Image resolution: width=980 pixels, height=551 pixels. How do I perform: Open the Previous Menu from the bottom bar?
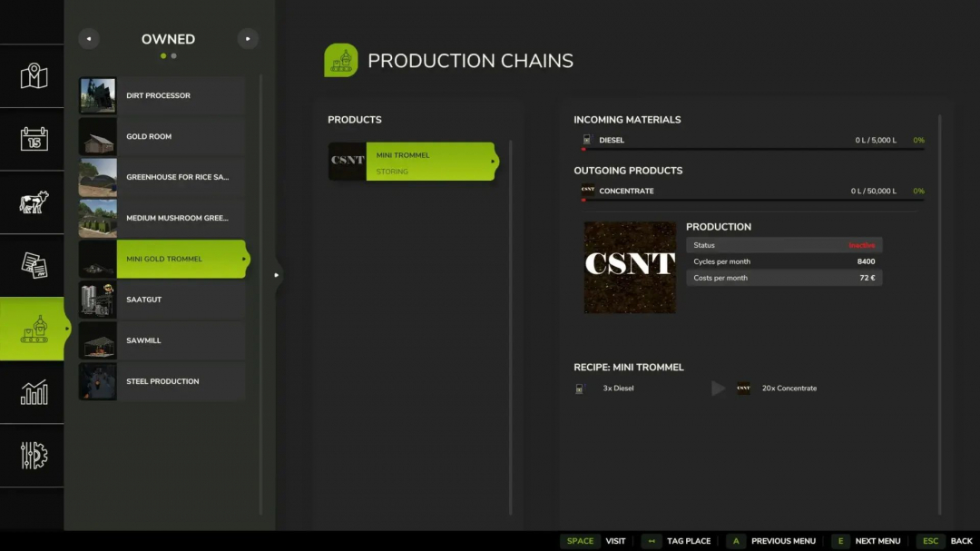click(x=782, y=540)
